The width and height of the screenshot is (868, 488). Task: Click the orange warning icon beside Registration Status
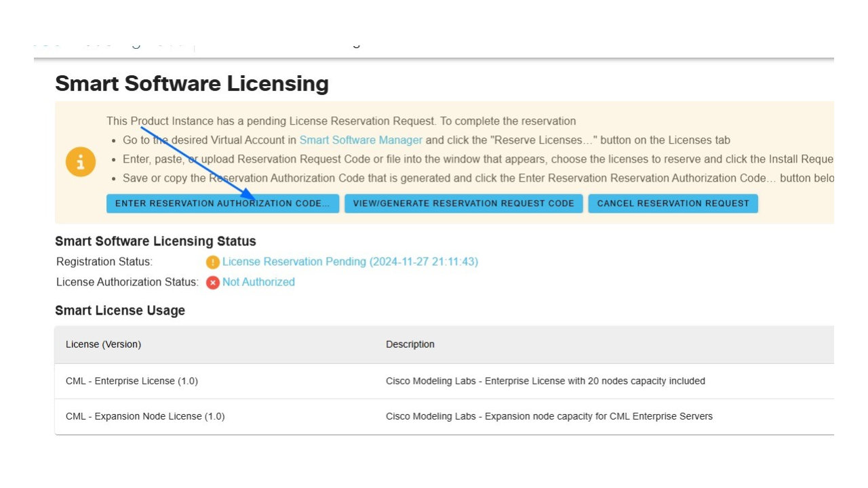pos(213,262)
